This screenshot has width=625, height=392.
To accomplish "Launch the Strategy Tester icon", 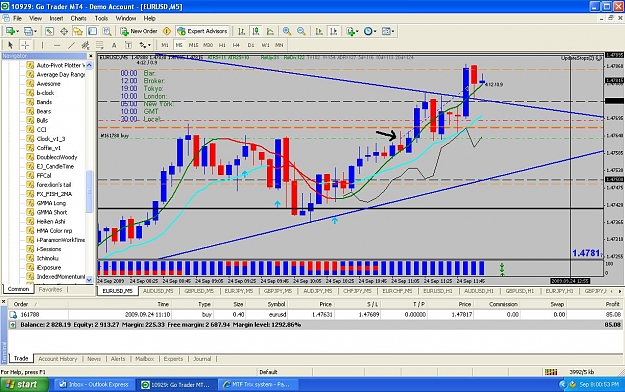I will click(107, 31).
